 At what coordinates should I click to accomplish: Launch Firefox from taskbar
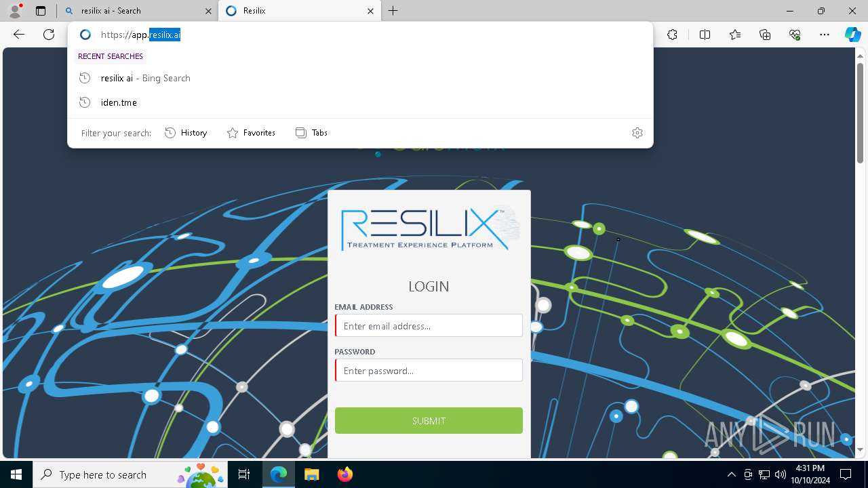(344, 474)
